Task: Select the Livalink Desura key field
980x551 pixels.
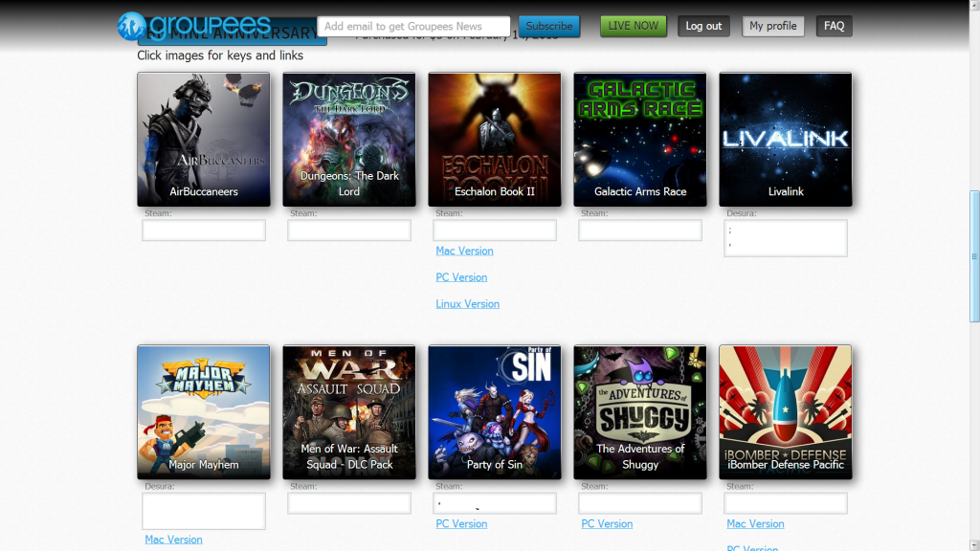Action: pyautogui.click(x=786, y=238)
